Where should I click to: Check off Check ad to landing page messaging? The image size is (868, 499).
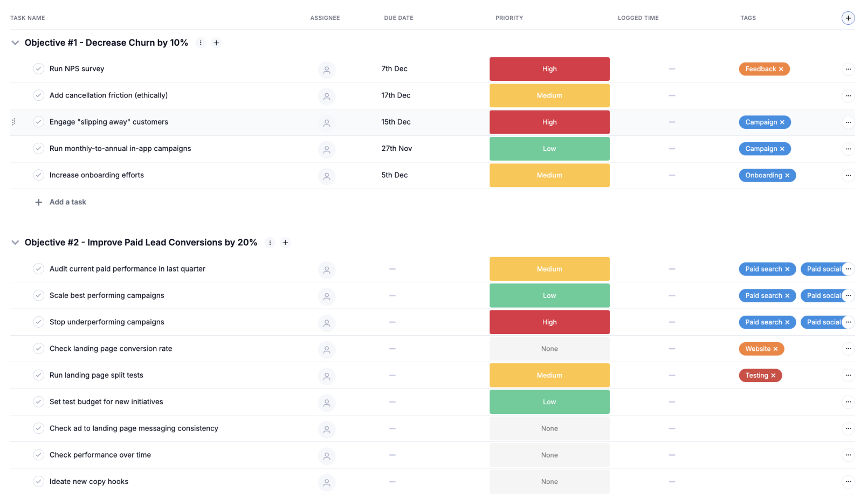tap(38, 428)
